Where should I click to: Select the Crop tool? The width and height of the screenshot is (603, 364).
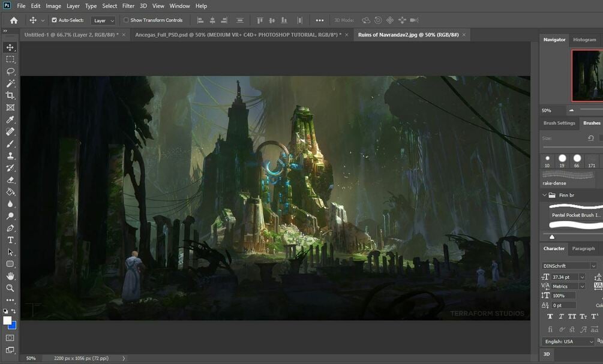coord(10,95)
